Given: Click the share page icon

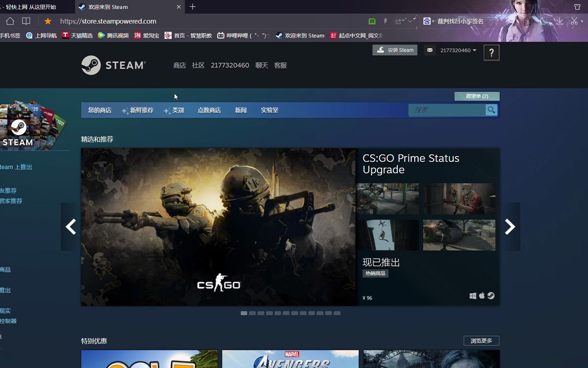Looking at the screenshot, I should point(399,21).
